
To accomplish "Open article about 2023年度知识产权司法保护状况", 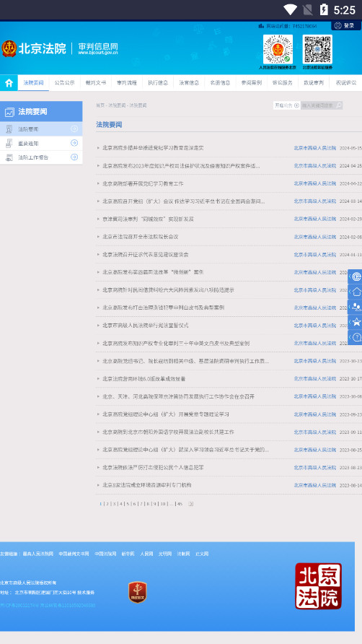I will pos(181,166).
